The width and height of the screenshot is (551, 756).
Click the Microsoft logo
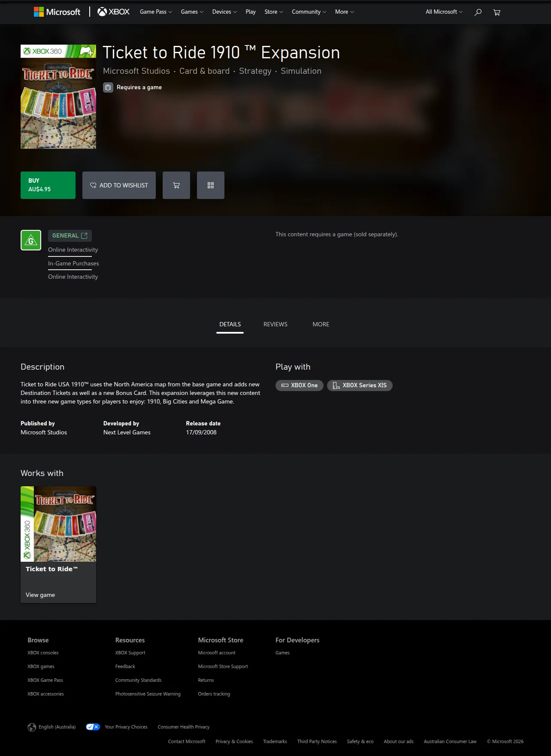coord(57,12)
